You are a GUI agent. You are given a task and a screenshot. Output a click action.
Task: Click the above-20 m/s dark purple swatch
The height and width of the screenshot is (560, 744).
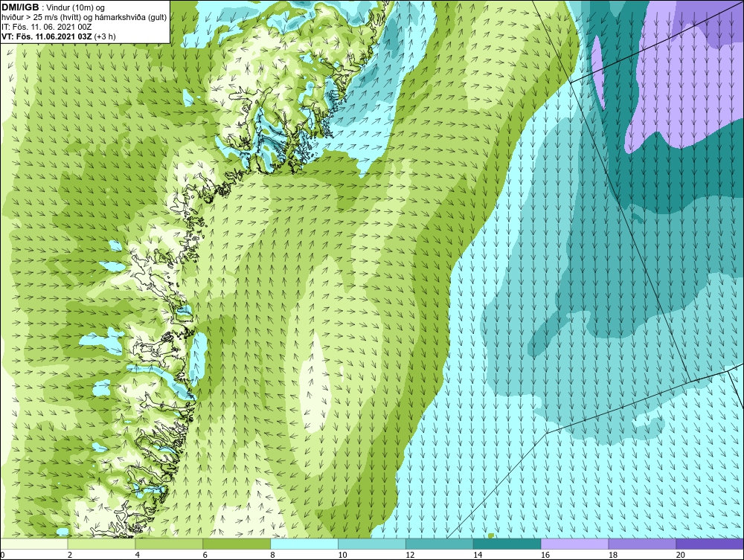tap(710, 544)
